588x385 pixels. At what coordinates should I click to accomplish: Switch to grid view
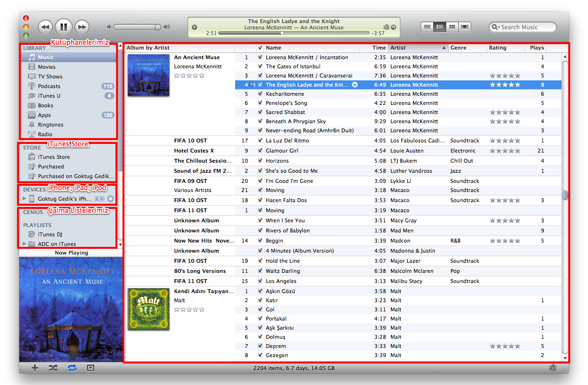(452, 27)
